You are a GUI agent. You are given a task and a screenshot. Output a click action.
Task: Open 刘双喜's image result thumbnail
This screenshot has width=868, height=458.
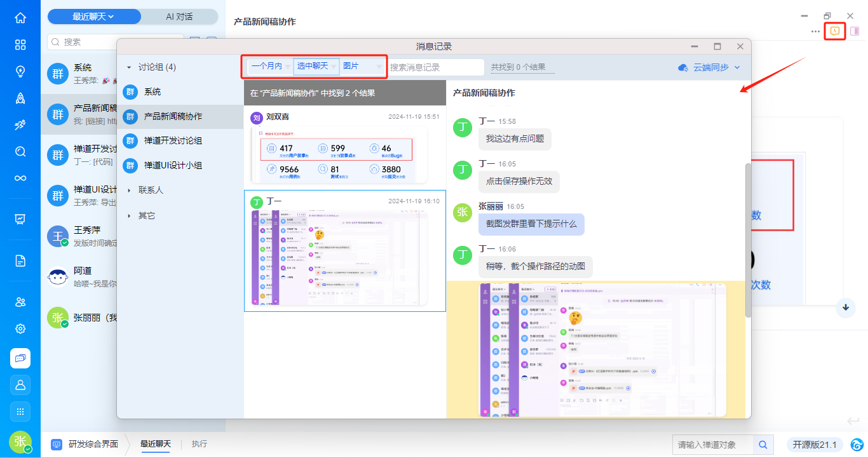point(338,154)
